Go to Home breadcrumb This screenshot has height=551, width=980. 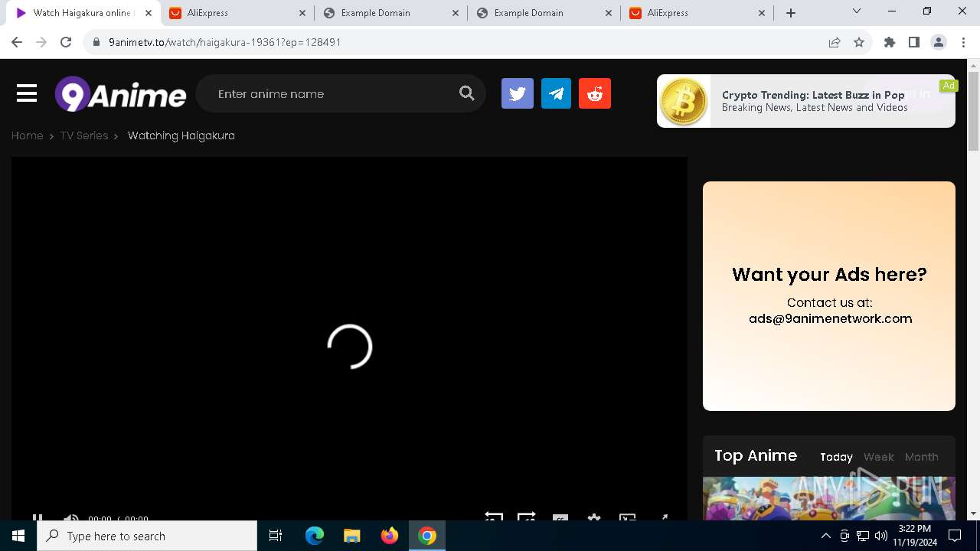tap(27, 135)
